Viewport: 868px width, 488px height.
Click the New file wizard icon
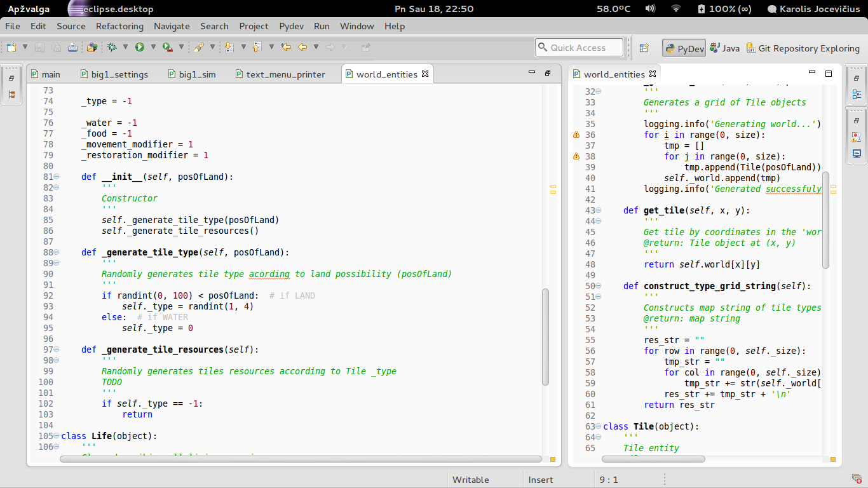(11, 47)
